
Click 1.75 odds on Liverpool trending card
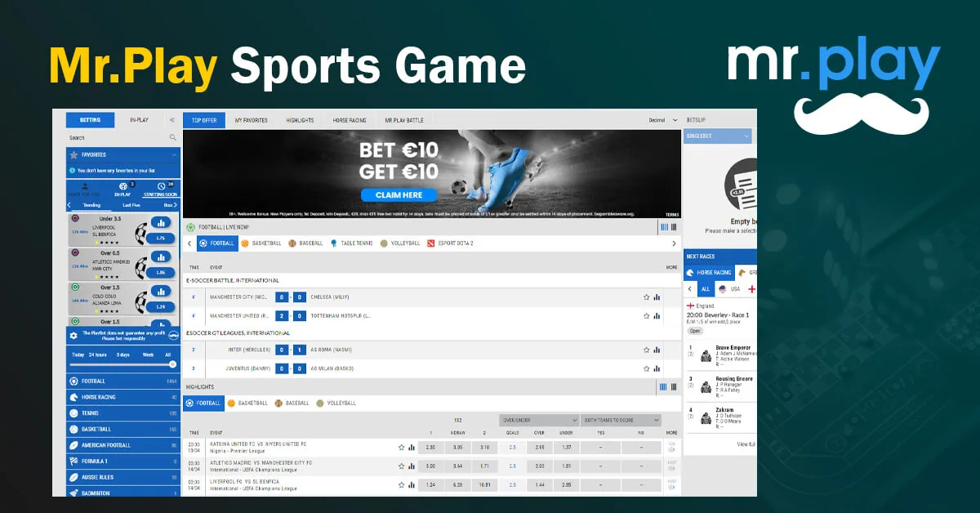pos(160,238)
